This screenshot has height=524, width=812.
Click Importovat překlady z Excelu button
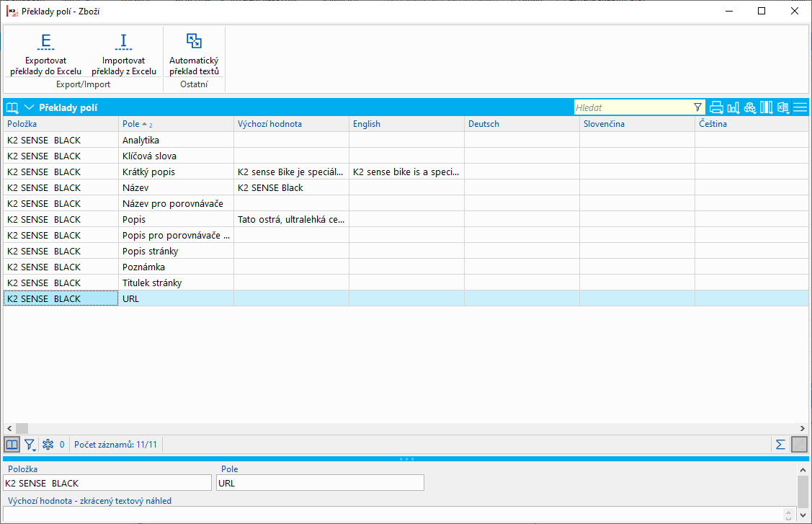tap(124, 54)
